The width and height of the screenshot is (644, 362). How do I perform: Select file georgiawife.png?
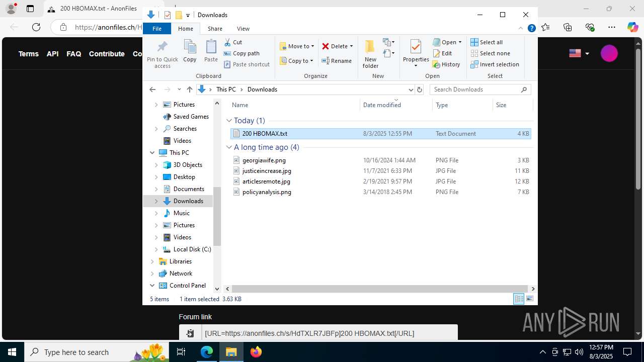pyautogui.click(x=381, y=160)
